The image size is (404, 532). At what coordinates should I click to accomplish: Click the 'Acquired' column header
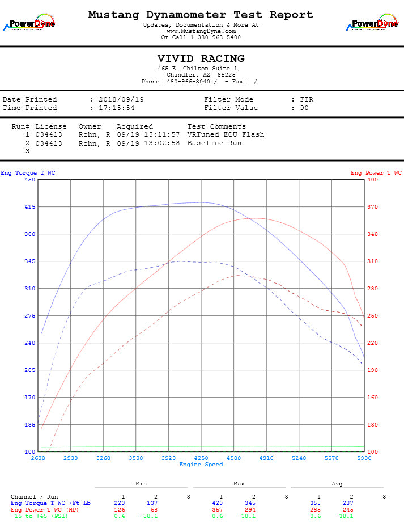(134, 126)
